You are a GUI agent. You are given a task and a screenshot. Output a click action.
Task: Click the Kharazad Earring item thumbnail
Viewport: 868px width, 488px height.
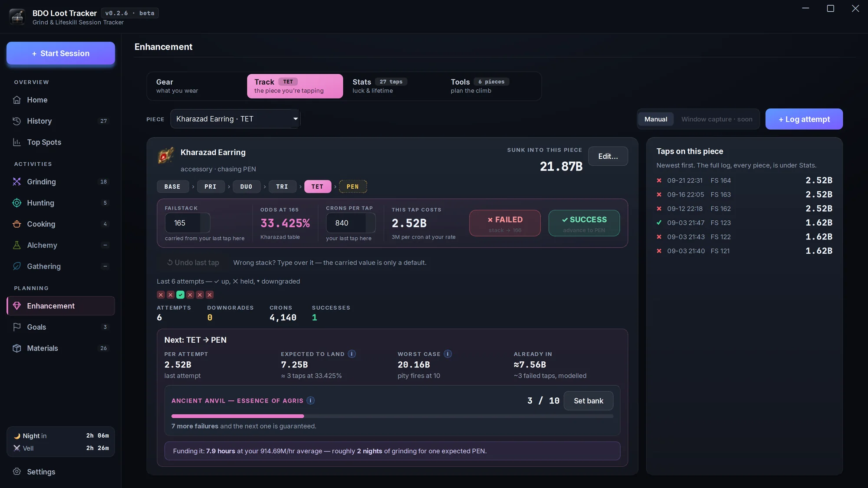[166, 155]
